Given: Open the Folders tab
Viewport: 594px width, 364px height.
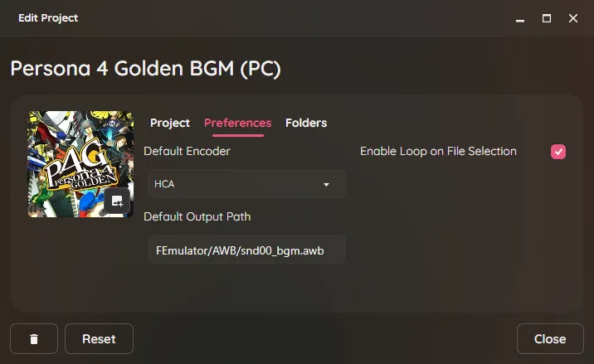Looking at the screenshot, I should [x=306, y=123].
